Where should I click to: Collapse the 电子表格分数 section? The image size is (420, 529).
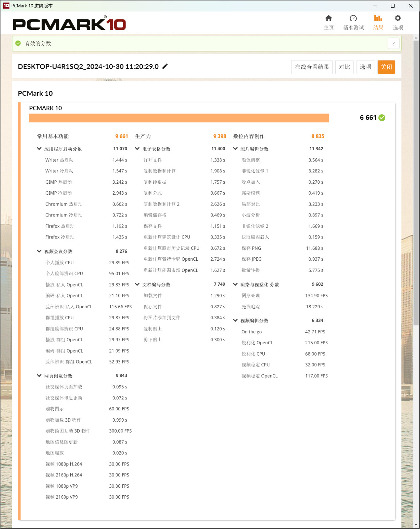[x=137, y=149]
